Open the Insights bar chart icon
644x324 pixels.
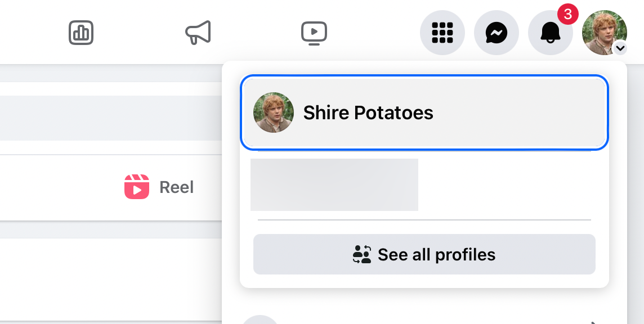[x=81, y=33]
